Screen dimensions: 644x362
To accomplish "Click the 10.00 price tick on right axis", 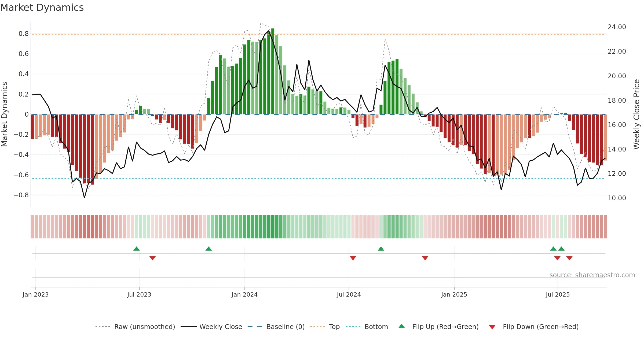I will coord(617,198).
